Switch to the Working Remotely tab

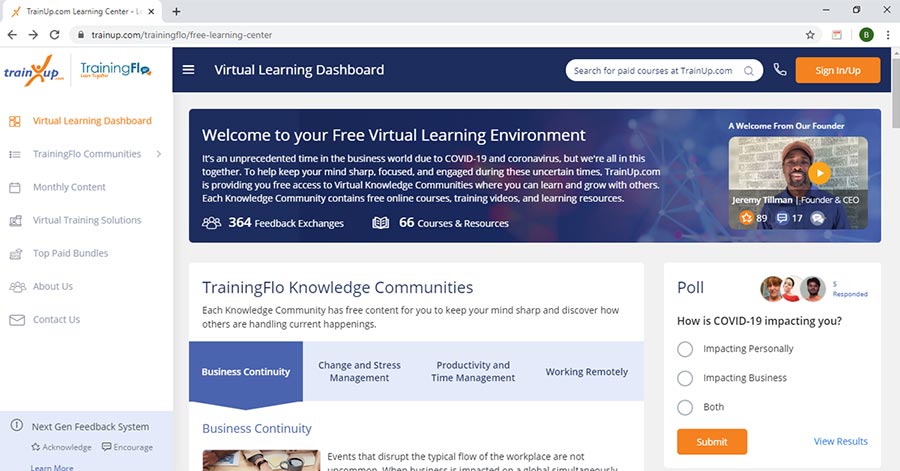(x=587, y=372)
